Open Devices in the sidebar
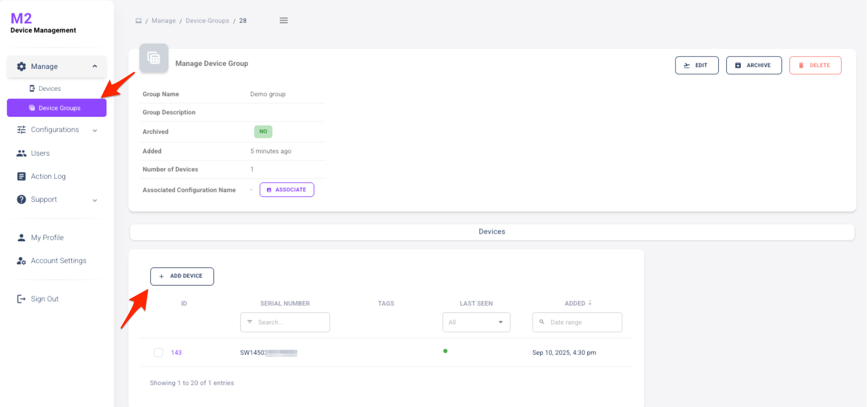 (x=50, y=89)
